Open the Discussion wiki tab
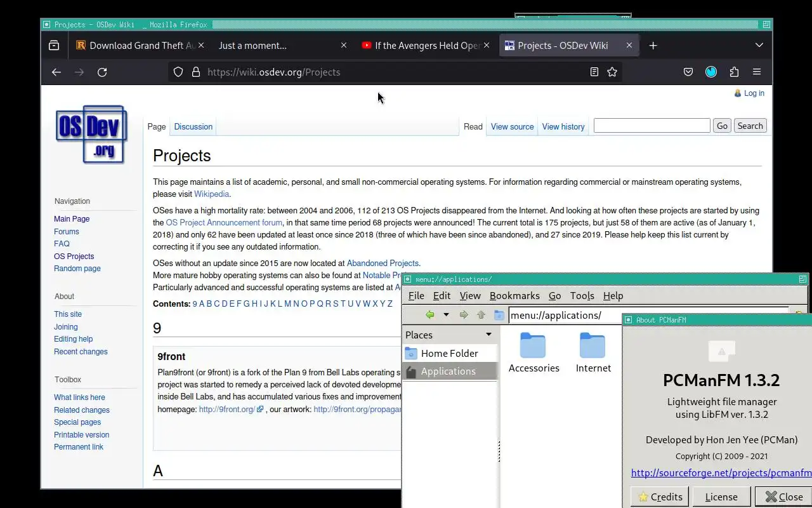Viewport: 812px width, 508px height. (193, 126)
